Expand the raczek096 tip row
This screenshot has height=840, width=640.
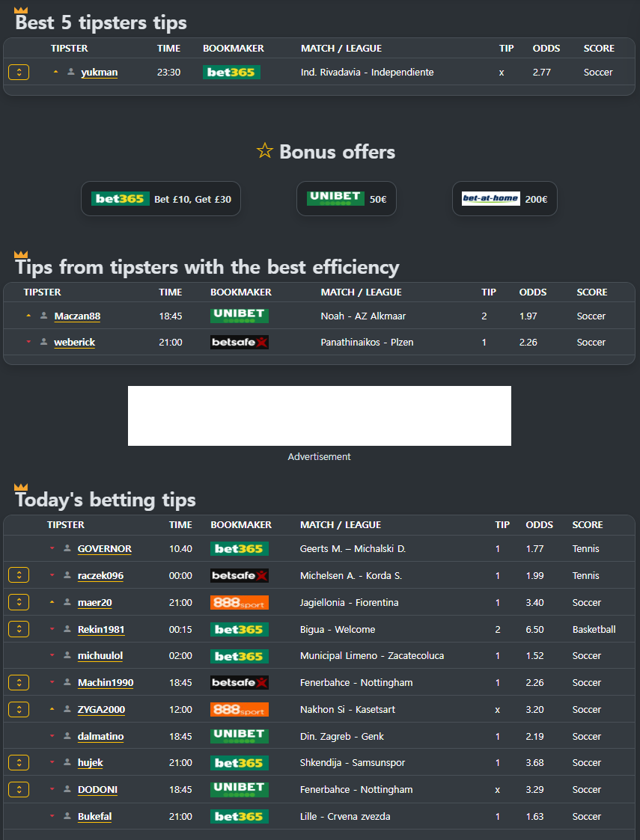tap(19, 575)
